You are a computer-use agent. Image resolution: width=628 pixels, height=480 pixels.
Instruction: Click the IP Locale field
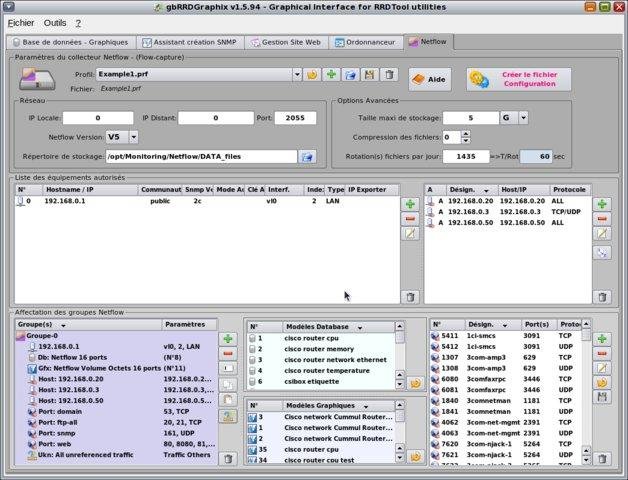pyautogui.click(x=98, y=118)
